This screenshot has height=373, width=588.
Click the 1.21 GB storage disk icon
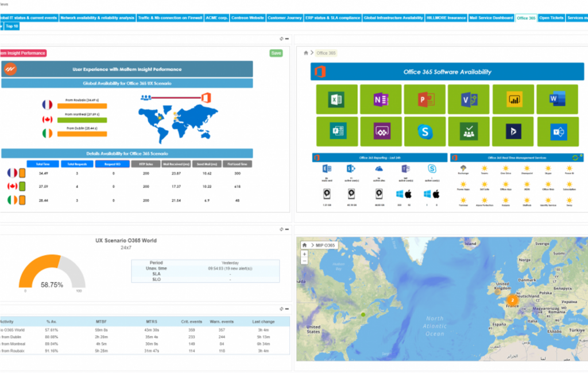pos(327,194)
